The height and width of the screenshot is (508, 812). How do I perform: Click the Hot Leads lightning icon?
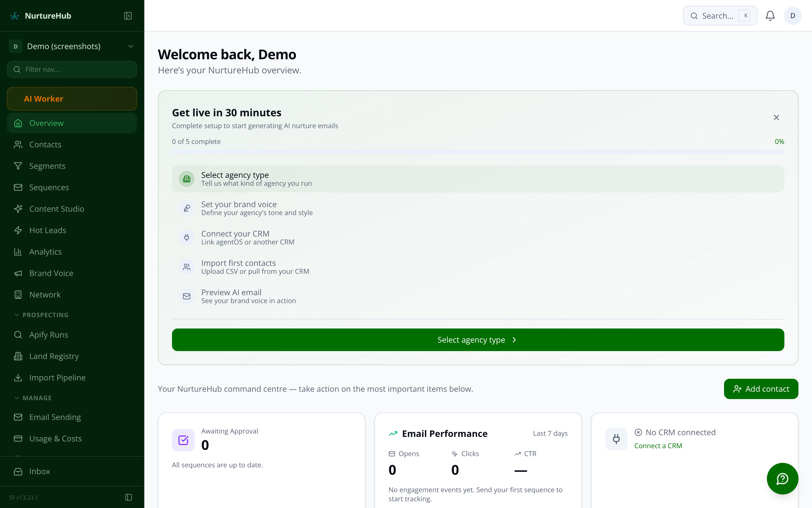pyautogui.click(x=18, y=230)
